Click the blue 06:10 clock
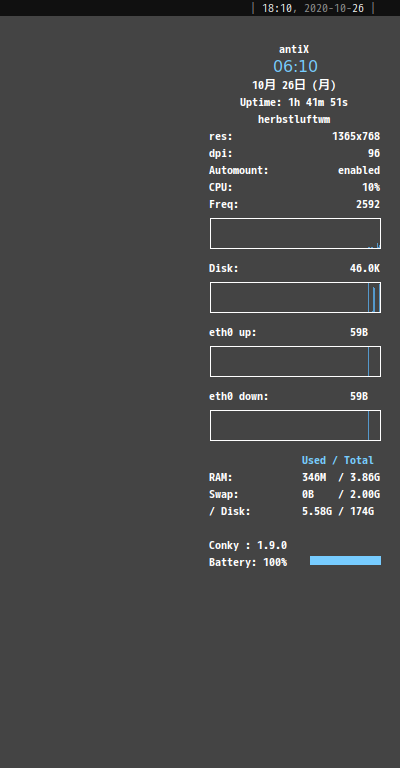The image size is (400, 768). [x=295, y=66]
